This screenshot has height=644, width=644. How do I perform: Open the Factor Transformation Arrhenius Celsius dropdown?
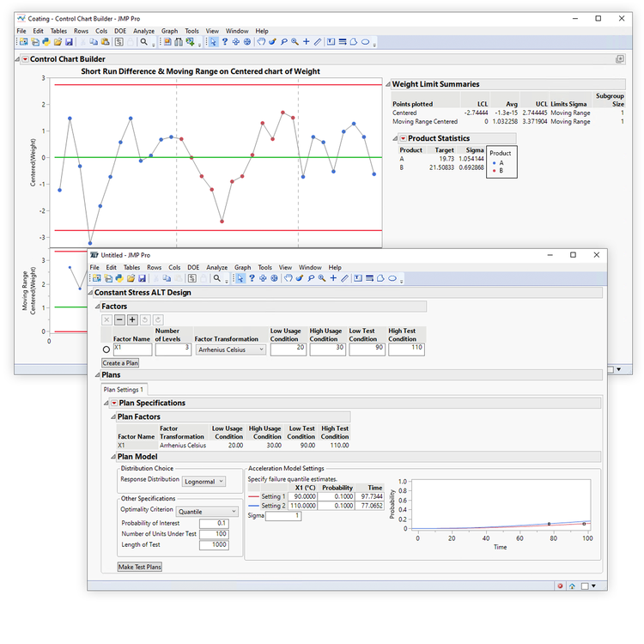tap(230, 350)
